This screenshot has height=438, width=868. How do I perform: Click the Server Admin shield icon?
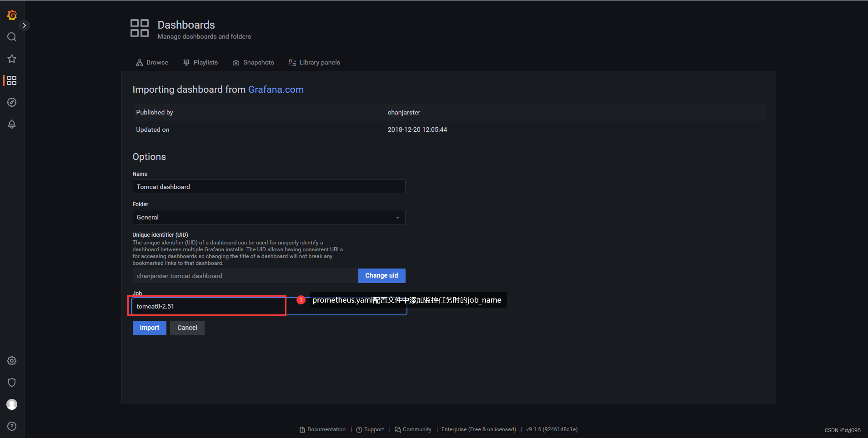click(x=11, y=382)
